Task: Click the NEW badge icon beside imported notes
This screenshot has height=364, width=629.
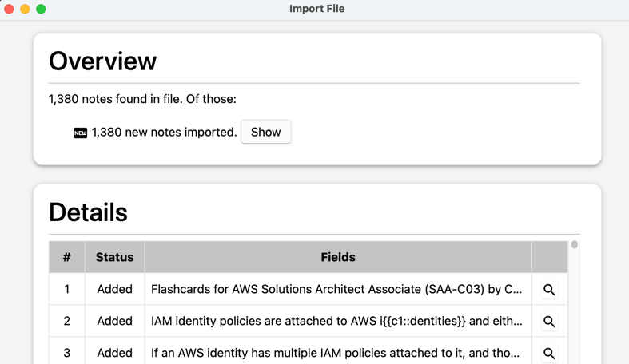Action: [x=81, y=133]
